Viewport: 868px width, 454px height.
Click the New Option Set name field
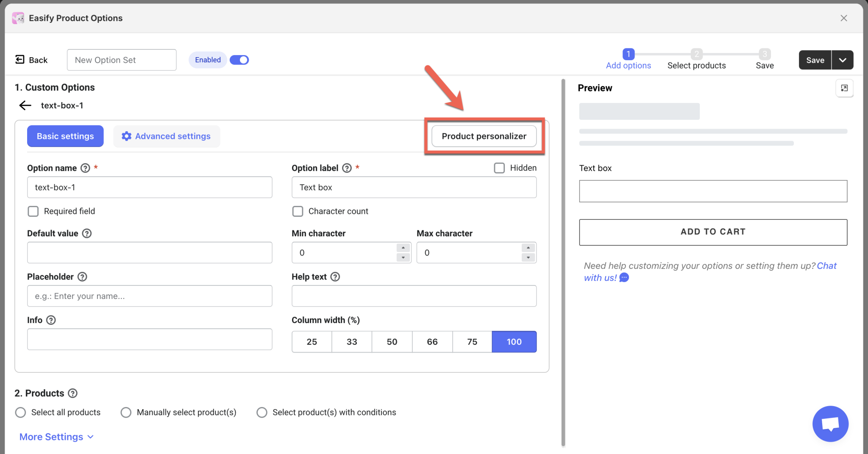[x=122, y=60]
